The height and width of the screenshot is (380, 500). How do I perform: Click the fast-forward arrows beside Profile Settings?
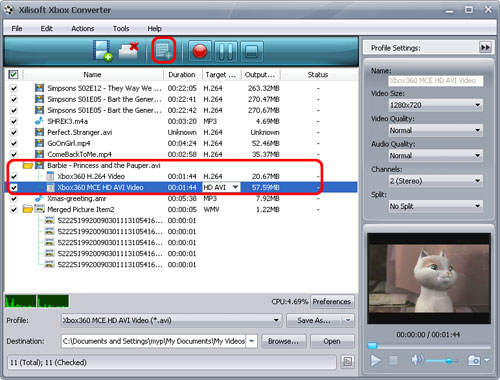click(485, 48)
